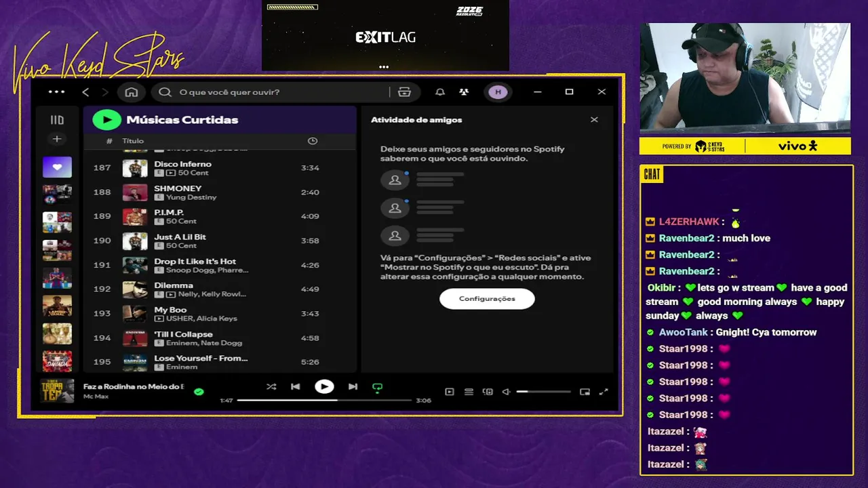
Task: Minimize the Spotify window
Action: (x=538, y=92)
